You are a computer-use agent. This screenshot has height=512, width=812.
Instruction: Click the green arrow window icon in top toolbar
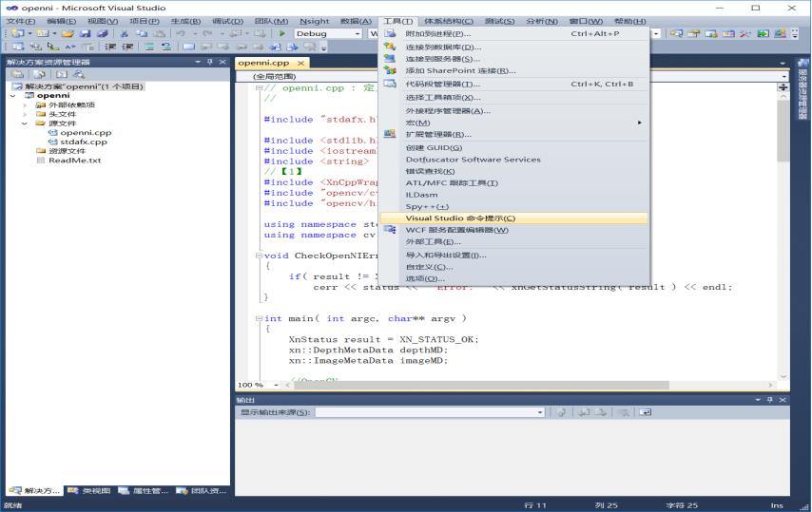(x=763, y=33)
